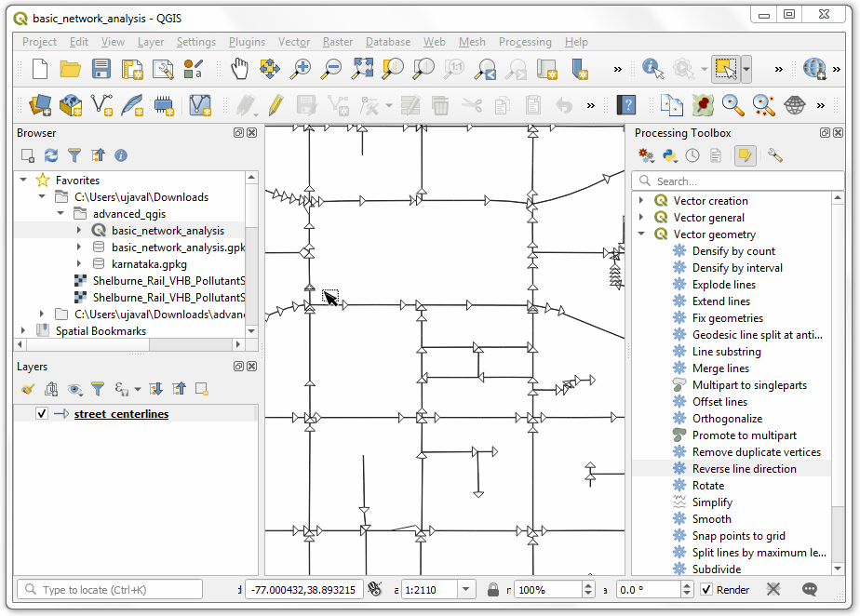Select the Explode lines algorithm
The width and height of the screenshot is (860, 616).
point(723,284)
